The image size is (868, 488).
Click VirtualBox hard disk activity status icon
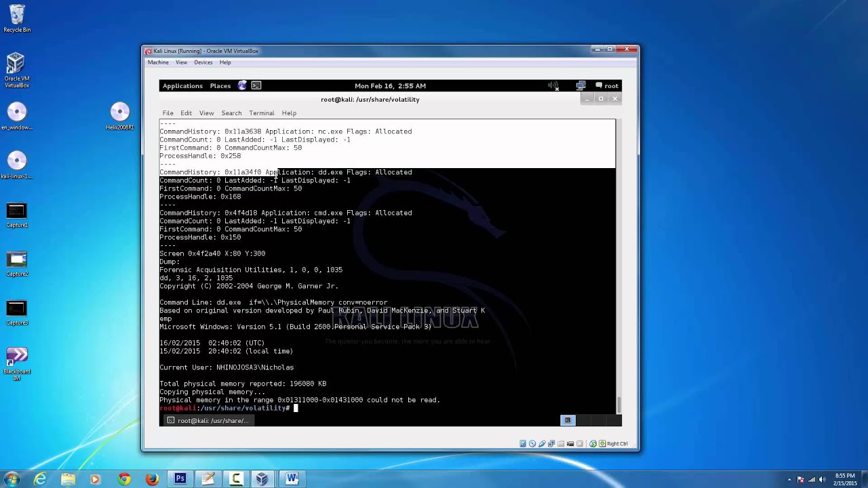[523, 443]
